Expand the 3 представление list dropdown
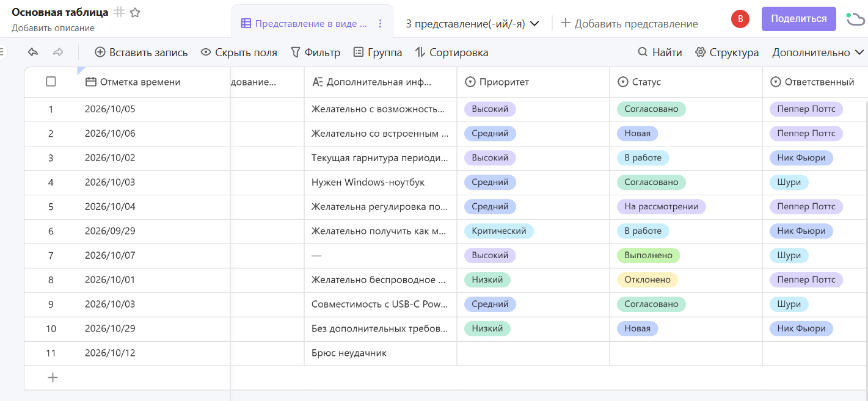 (x=472, y=24)
